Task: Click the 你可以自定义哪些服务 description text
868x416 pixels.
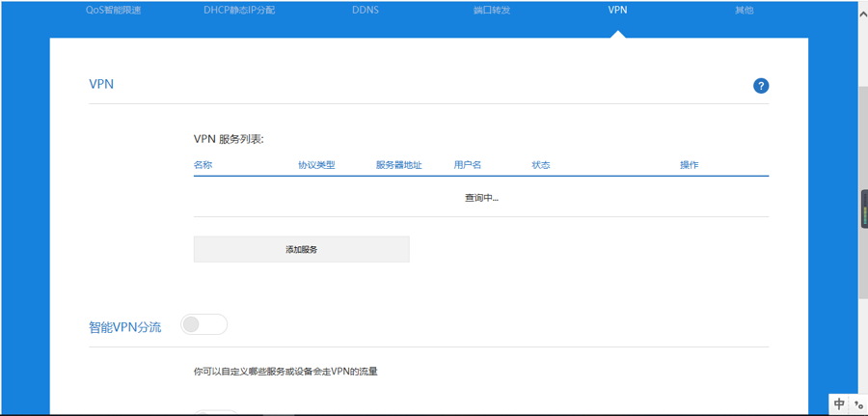Action: 285,372
